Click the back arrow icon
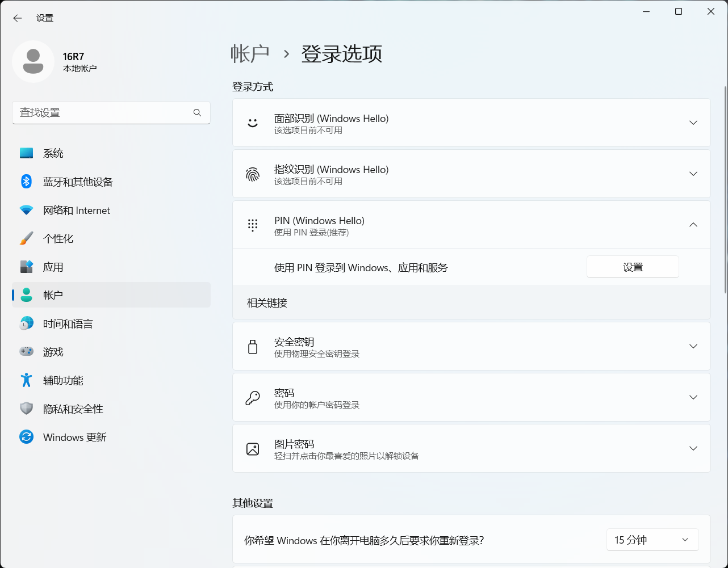Image resolution: width=728 pixels, height=568 pixels. tap(18, 18)
